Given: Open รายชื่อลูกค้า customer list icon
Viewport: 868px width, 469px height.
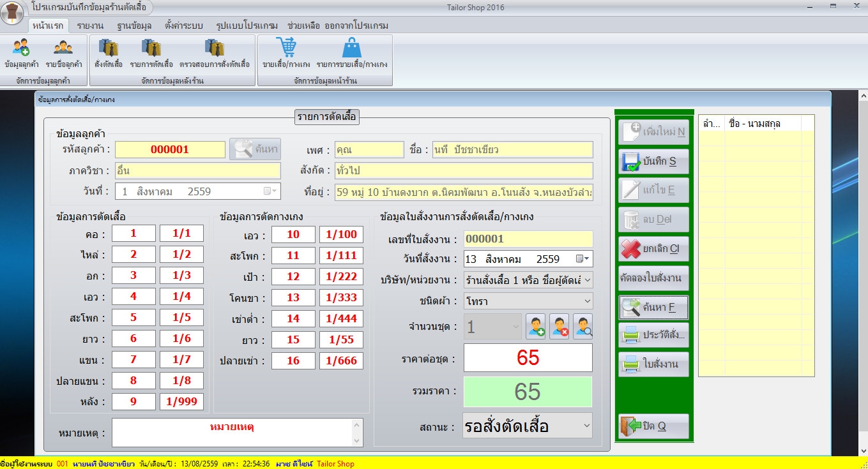Looking at the screenshot, I should 63,54.
